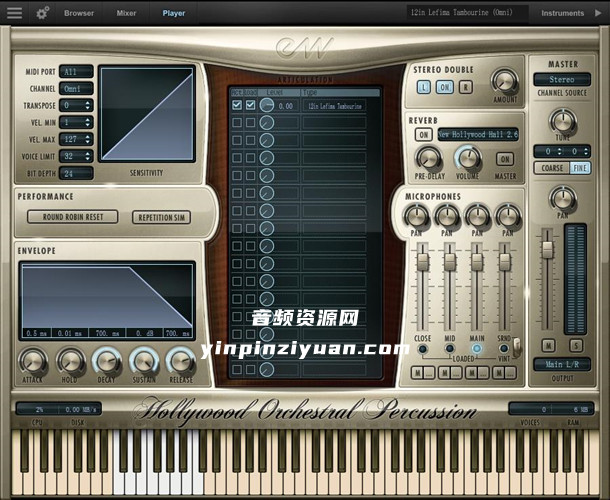This screenshot has height=500, width=610.
Task: Click the envelope Decay knob
Action: (106, 361)
